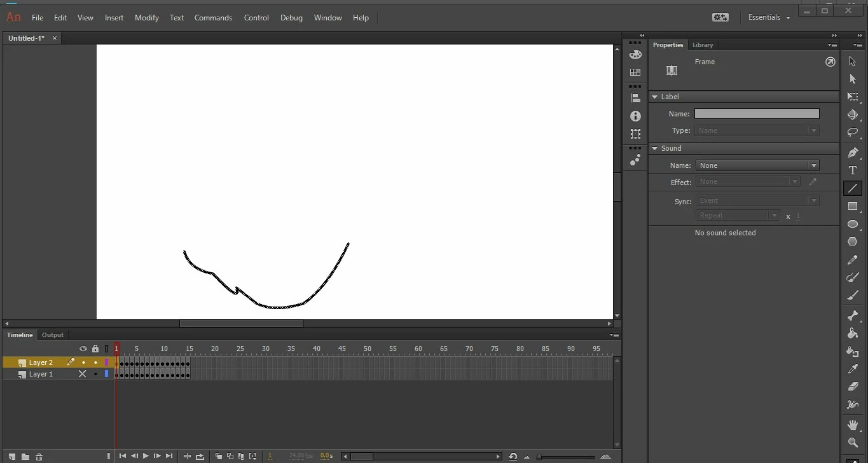Screen dimensions: 868x463
Task: Click the sync settings icon in title bar
Action: [x=720, y=17]
